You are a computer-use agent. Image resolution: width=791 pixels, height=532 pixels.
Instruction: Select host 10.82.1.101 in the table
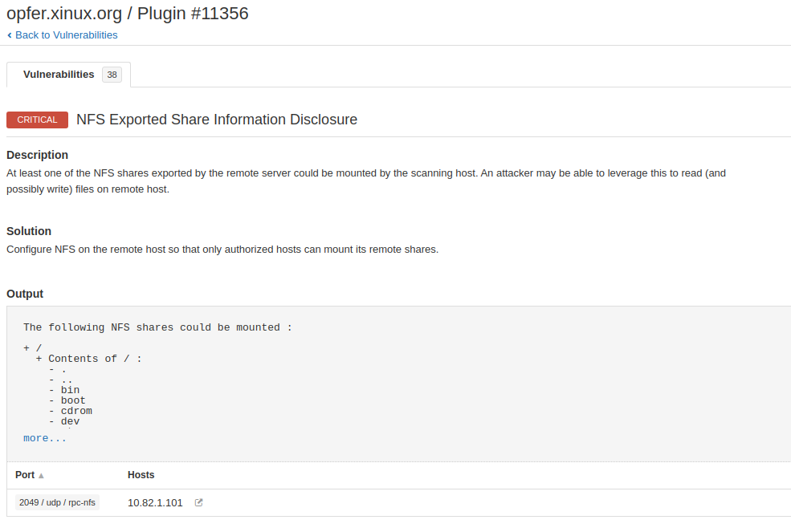pos(155,503)
